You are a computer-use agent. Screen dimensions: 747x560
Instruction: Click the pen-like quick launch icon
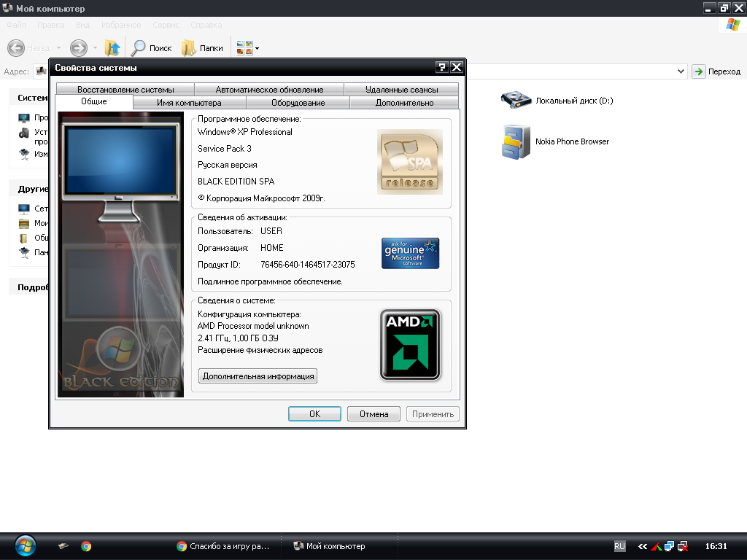(x=63, y=546)
